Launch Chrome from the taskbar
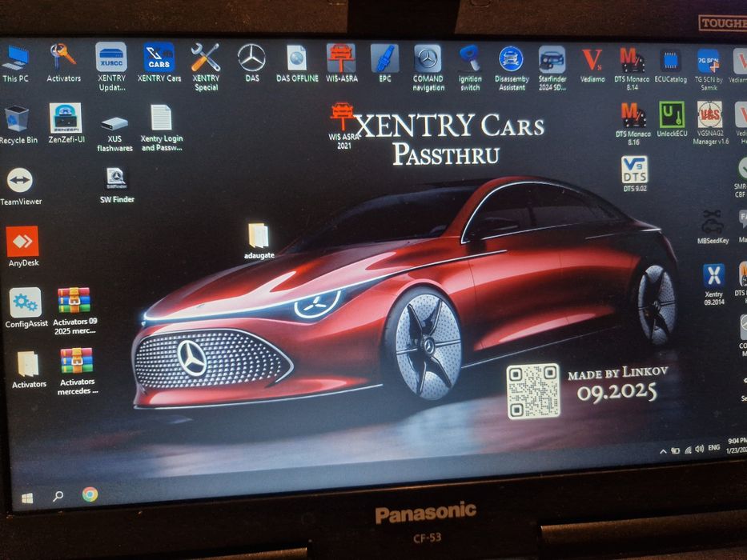Screen dimensions: 747x560 [x=90, y=494]
